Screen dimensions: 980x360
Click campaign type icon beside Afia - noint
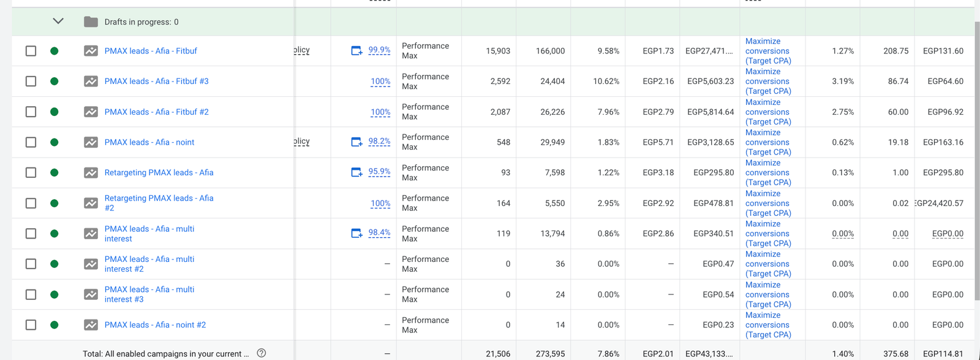(x=91, y=142)
